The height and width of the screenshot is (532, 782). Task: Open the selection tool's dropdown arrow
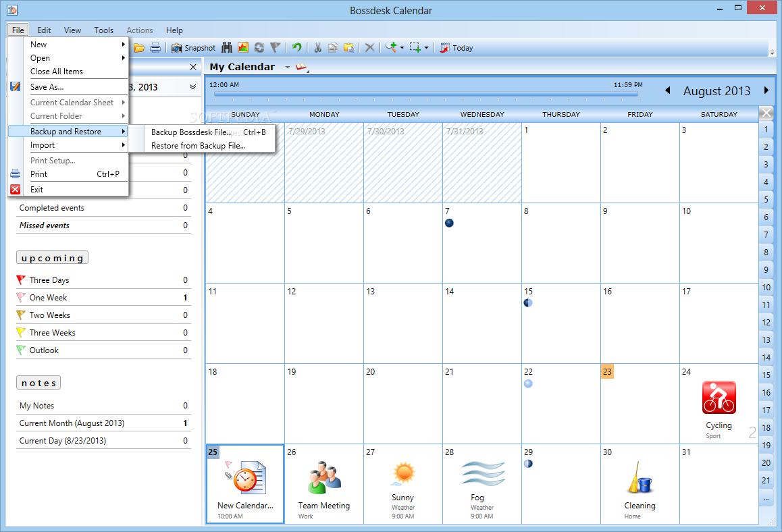426,48
